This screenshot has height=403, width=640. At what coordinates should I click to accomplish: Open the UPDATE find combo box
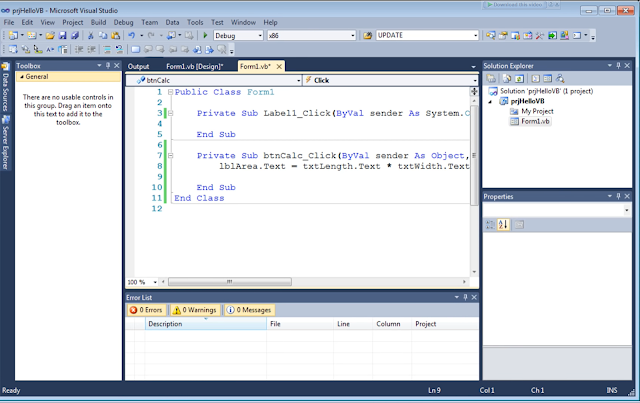pyautogui.click(x=475, y=36)
